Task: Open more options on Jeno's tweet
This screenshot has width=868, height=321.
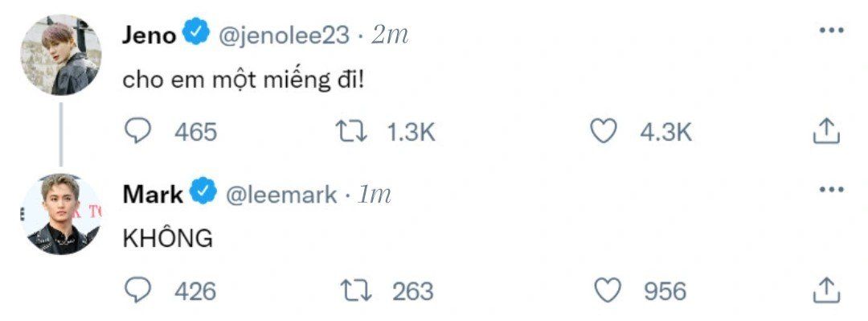Action: (x=832, y=31)
